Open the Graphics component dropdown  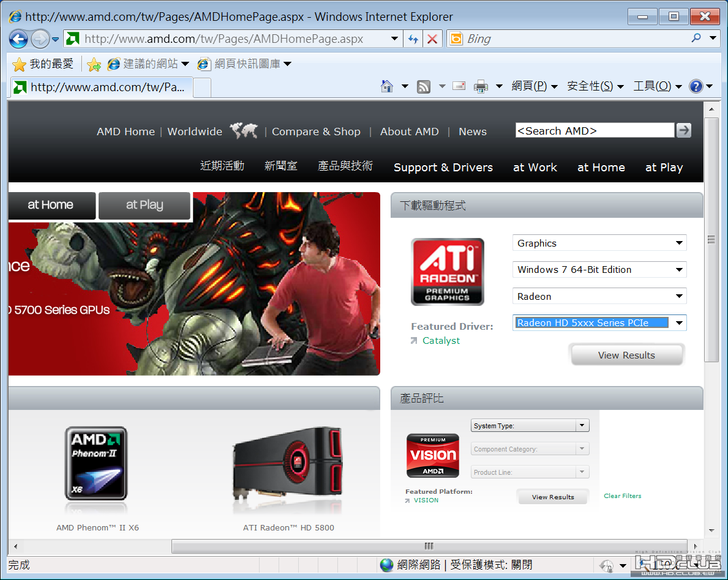(x=599, y=243)
